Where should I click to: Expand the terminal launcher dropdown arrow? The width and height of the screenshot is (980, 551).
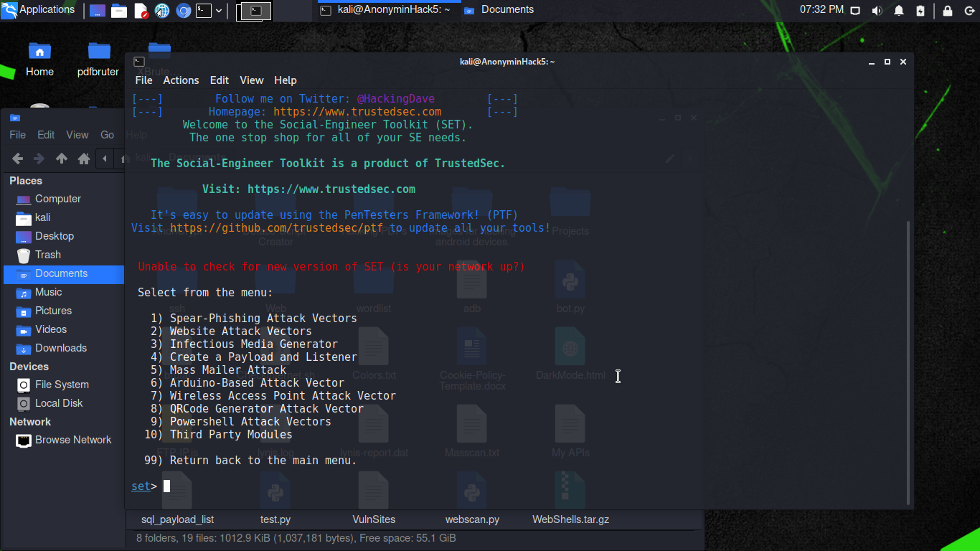(219, 11)
